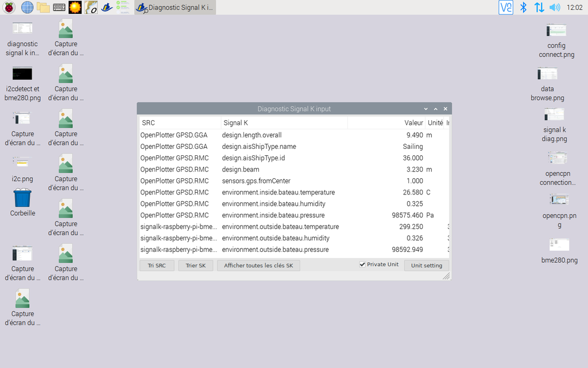Select the 'i2cdetect et bme280.png' desktop file
588x368 pixels.
tap(22, 84)
